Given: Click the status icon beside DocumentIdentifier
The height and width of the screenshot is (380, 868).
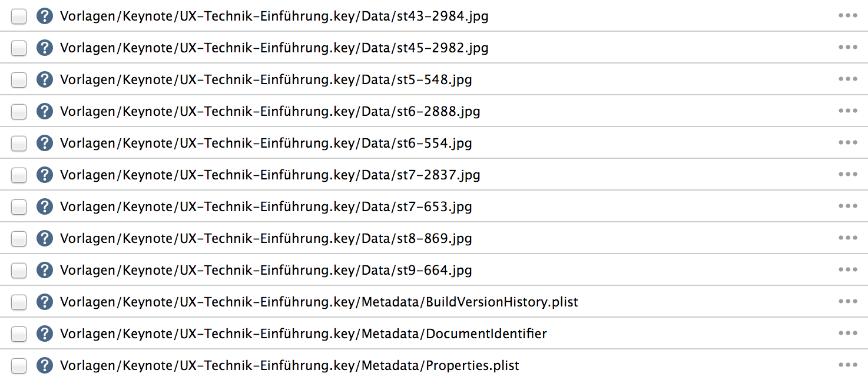Looking at the screenshot, I should (x=45, y=334).
